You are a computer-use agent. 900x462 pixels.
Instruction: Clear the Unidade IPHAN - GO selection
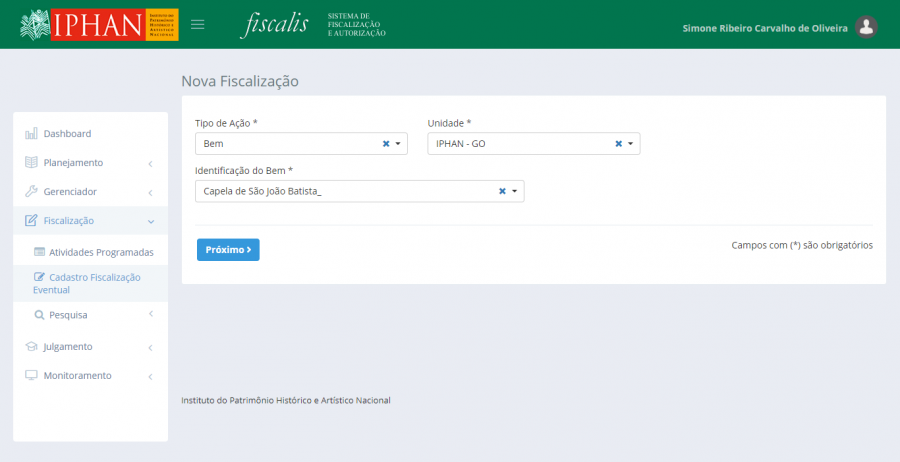618,144
